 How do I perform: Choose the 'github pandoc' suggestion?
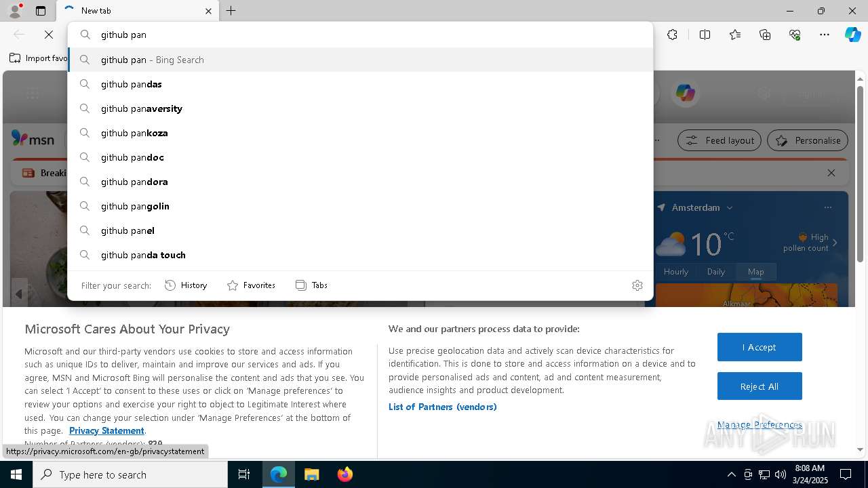click(x=360, y=157)
